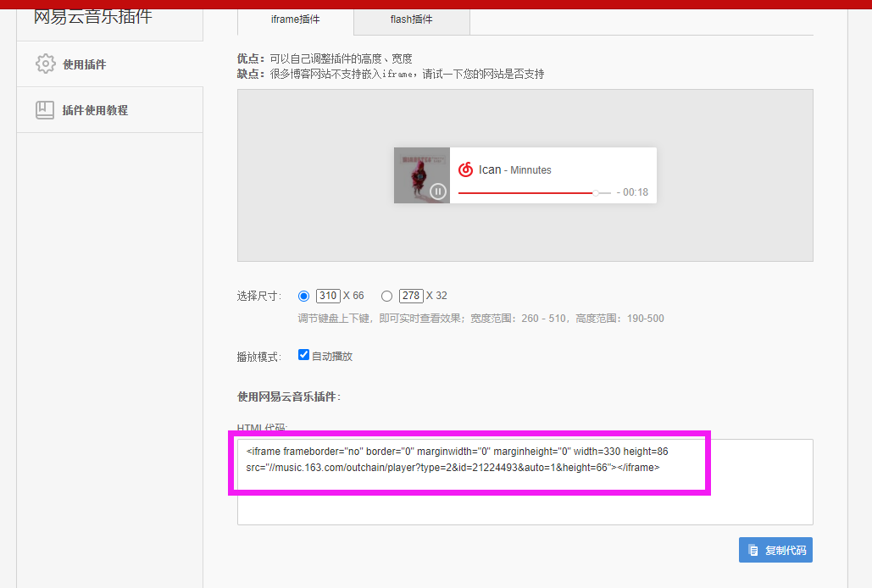Click the album cover thumbnail in the player
Viewport: 872px width, 588px height.
pos(422,175)
